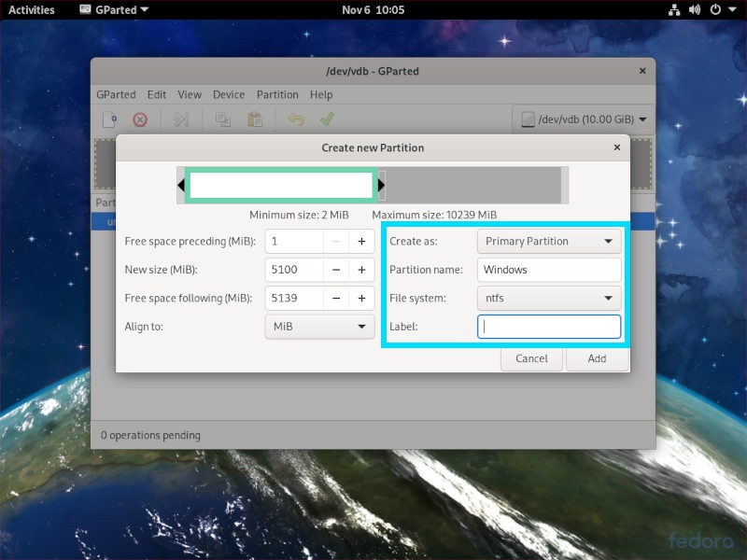Open the Device menu
The image size is (747, 560).
229,94
